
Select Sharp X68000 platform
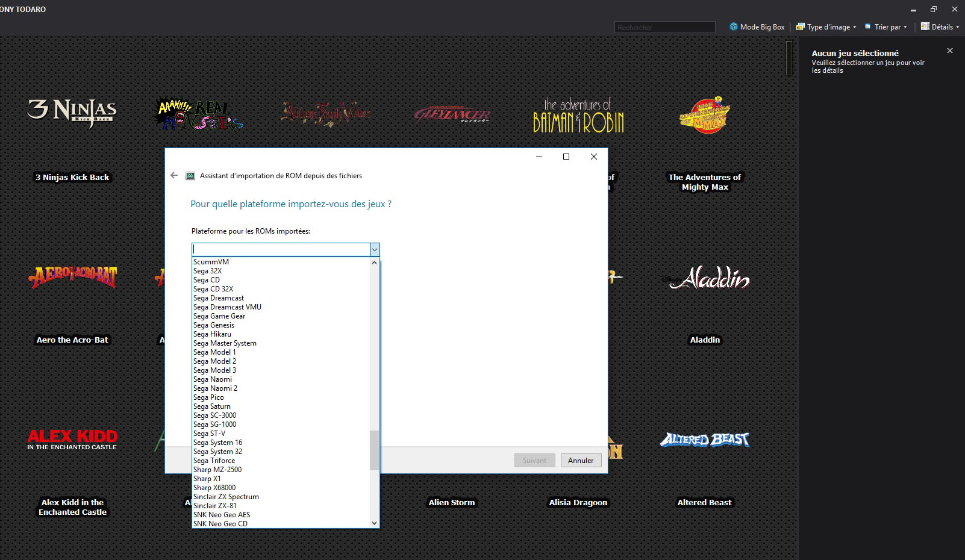tap(281, 488)
